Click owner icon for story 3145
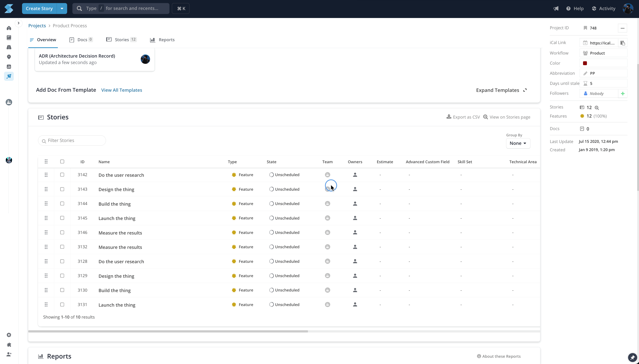Viewport: 639px width, 364px height. (355, 218)
